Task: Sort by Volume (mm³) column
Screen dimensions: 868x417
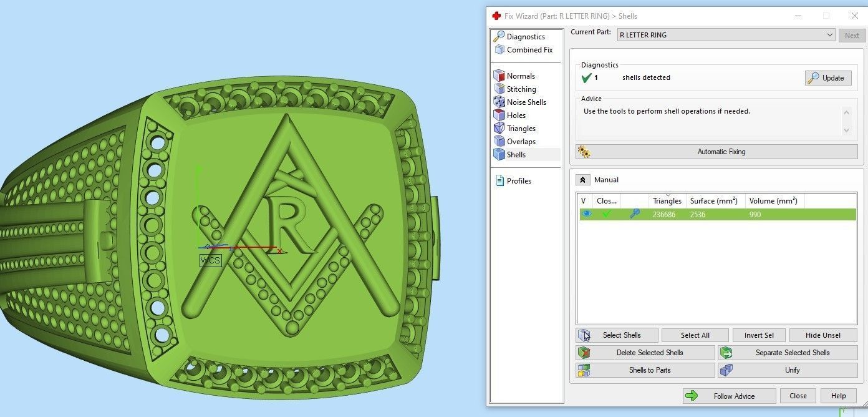Action: click(775, 201)
